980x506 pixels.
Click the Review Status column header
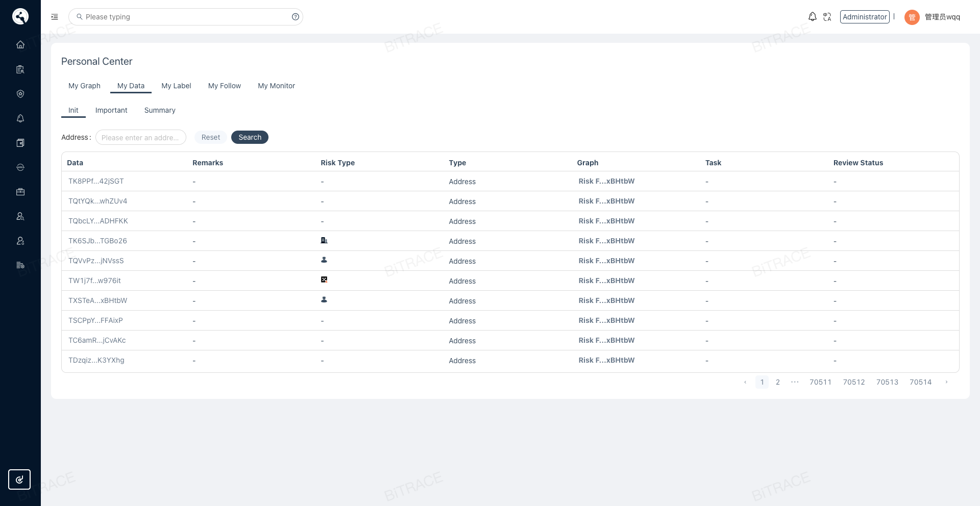pos(858,163)
